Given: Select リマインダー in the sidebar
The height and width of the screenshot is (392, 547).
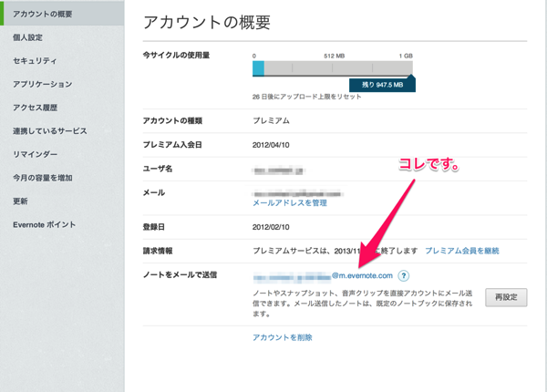Looking at the screenshot, I should 36,154.
